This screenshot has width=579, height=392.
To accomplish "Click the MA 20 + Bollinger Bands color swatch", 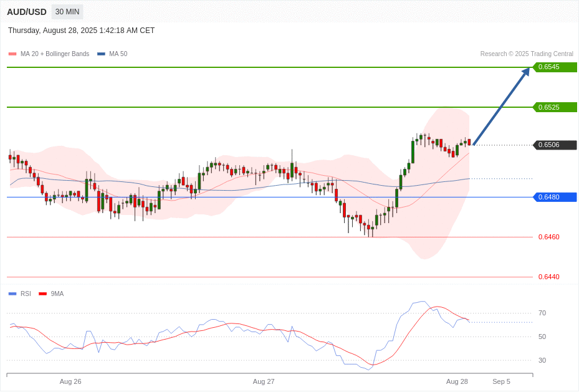I will coord(12,54).
